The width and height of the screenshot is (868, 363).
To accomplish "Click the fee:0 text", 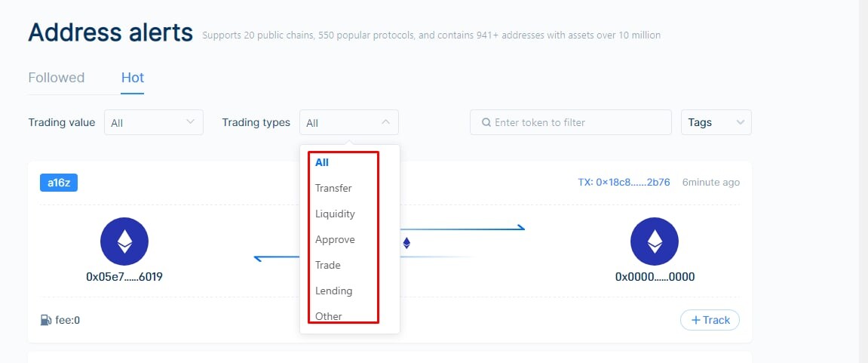I will point(68,320).
